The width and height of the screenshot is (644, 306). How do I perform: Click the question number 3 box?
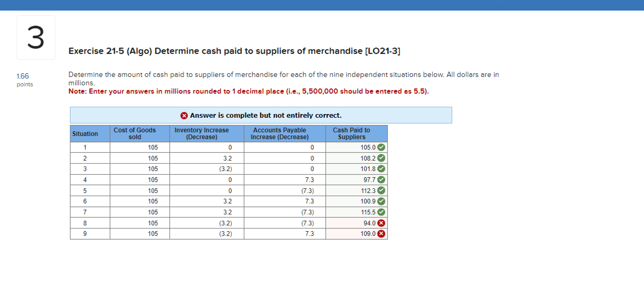36,37
